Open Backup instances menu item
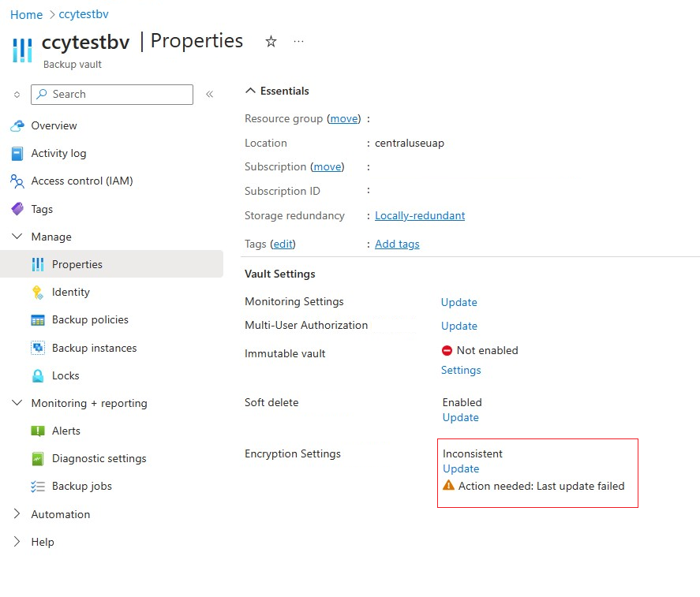This screenshot has width=700, height=597. [x=94, y=348]
